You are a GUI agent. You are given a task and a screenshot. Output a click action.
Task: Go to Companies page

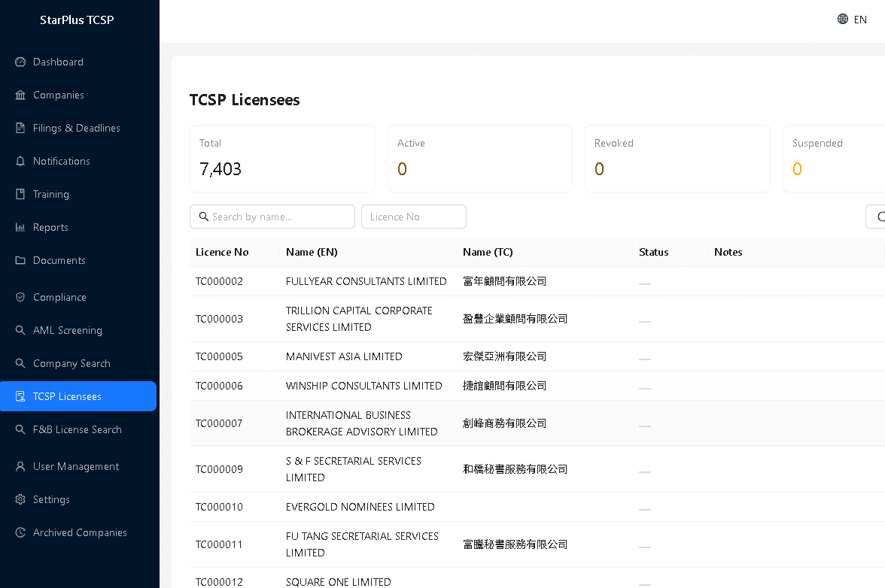(x=78, y=95)
